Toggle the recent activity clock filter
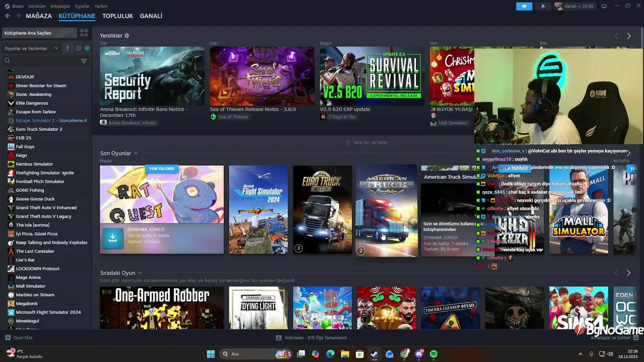Viewport: 644px width, 362px height. point(78,48)
